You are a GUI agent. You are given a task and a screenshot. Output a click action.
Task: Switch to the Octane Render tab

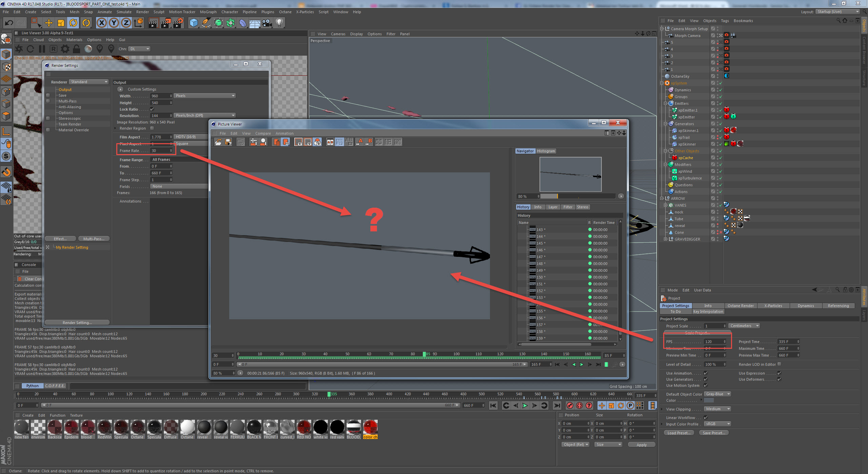[740, 306]
